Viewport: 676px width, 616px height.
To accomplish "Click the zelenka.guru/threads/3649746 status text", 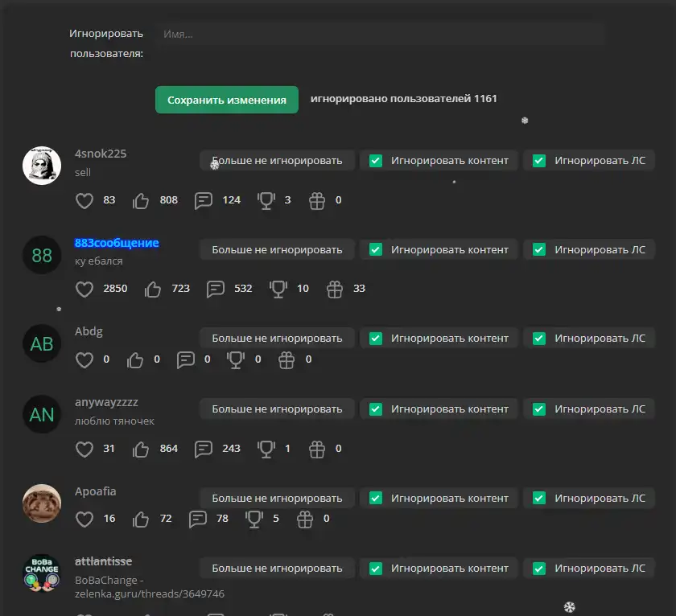I will [x=150, y=594].
